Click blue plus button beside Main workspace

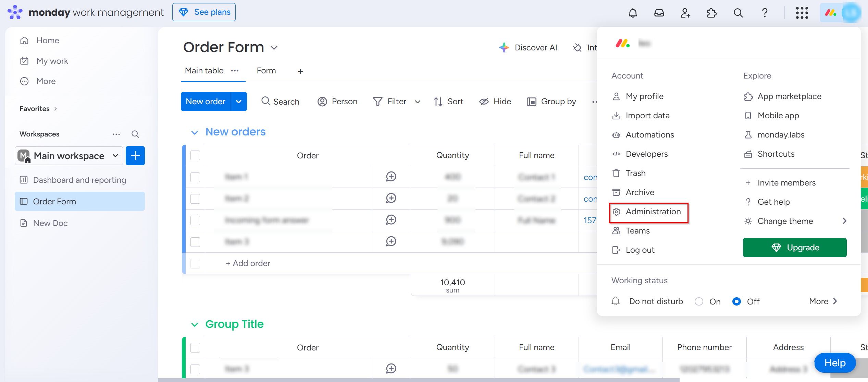135,156
